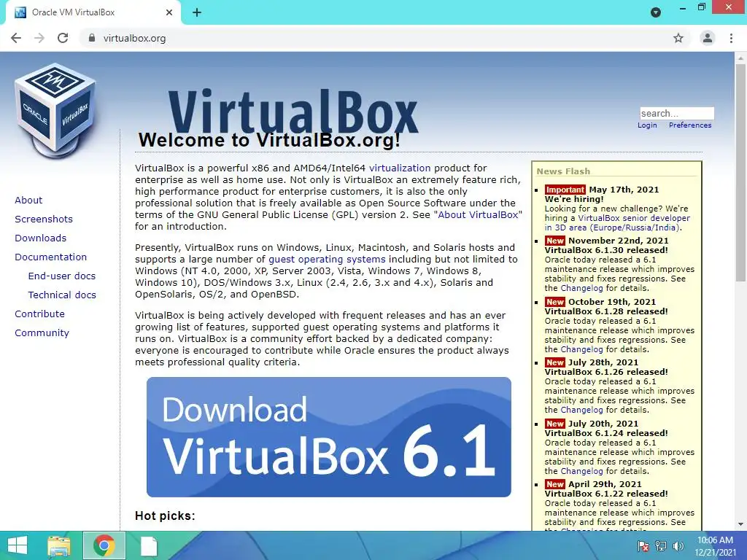
Task: Open the Preferences link
Action: pos(690,125)
